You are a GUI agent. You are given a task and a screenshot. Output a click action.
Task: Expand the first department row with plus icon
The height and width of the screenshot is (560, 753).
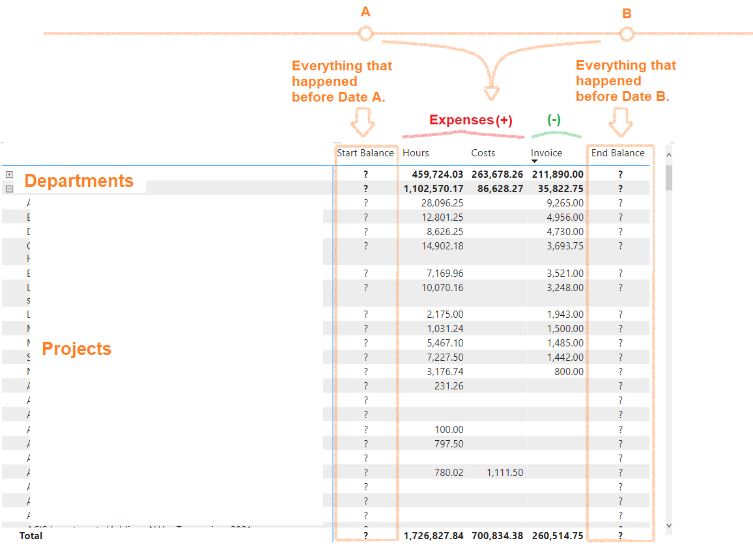tap(9, 175)
